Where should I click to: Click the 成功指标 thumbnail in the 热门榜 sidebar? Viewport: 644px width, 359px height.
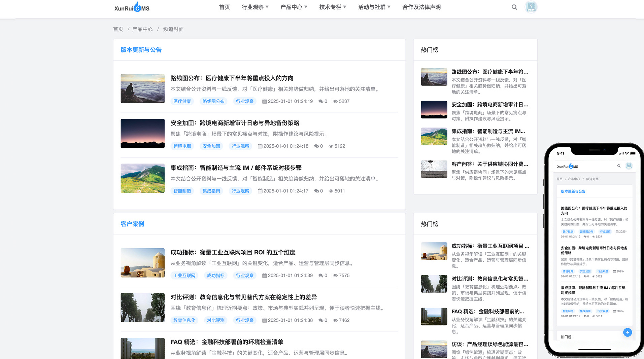click(434, 251)
